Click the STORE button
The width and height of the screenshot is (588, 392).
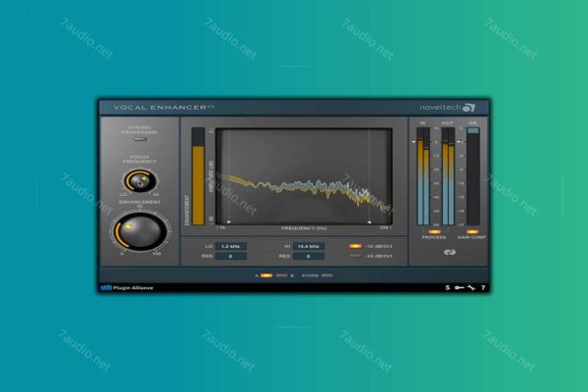(327, 275)
